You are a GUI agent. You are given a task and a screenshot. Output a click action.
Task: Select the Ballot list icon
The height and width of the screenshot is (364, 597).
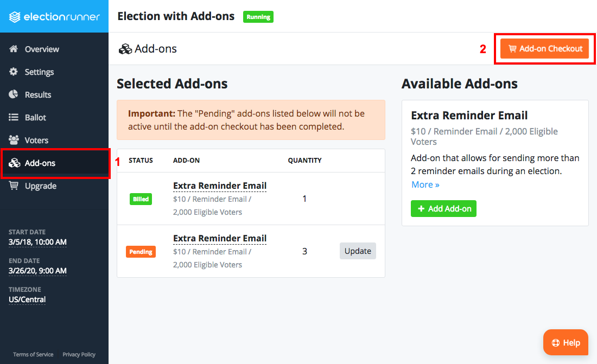[15, 117]
